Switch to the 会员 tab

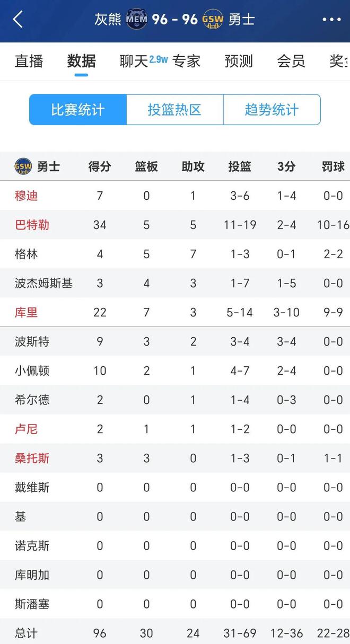pyautogui.click(x=291, y=61)
